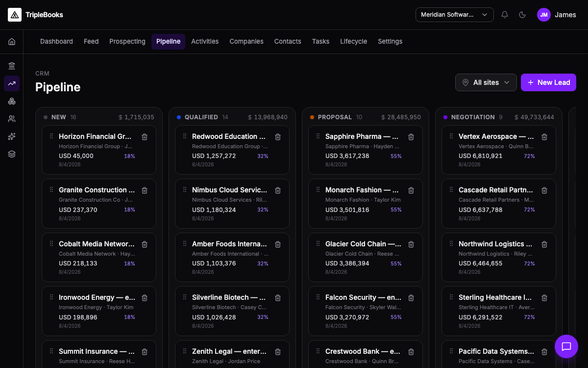588x368 pixels.
Task: Open the Activities tab
Action: pos(205,42)
